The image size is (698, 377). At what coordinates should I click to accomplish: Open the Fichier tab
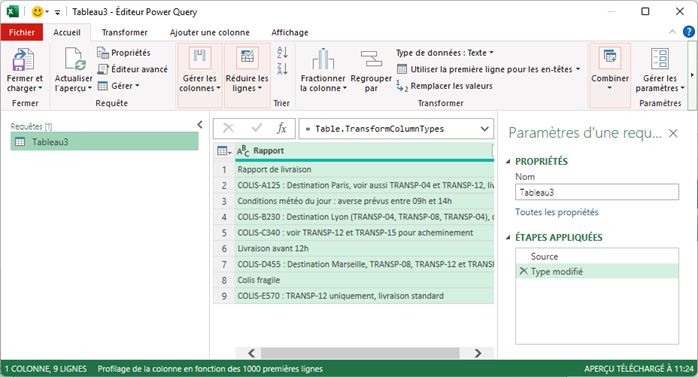tap(22, 32)
